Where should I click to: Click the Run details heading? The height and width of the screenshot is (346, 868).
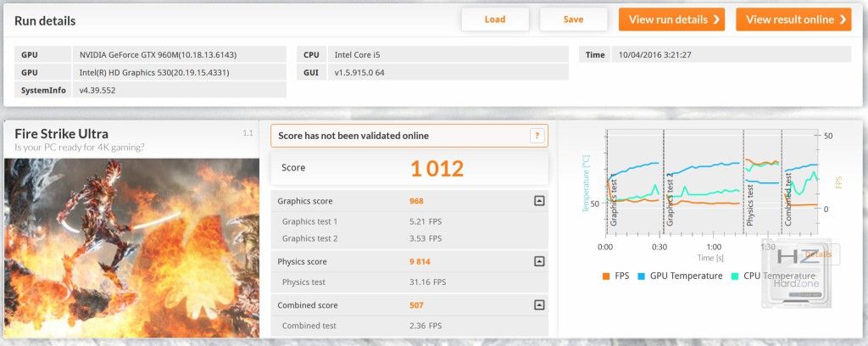pos(45,21)
